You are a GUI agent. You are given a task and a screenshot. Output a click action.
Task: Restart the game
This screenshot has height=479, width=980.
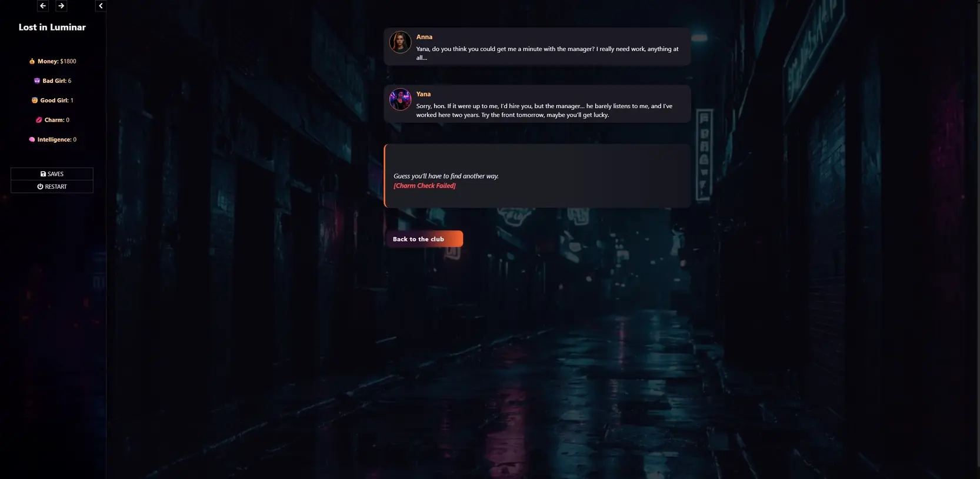pos(52,187)
